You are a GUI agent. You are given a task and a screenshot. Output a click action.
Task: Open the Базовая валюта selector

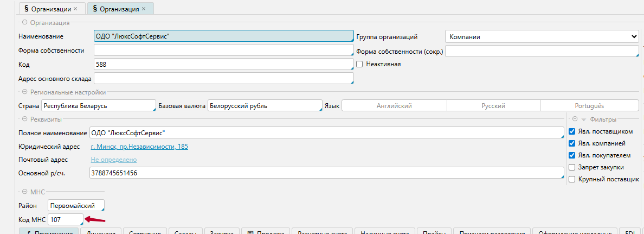tap(265, 106)
